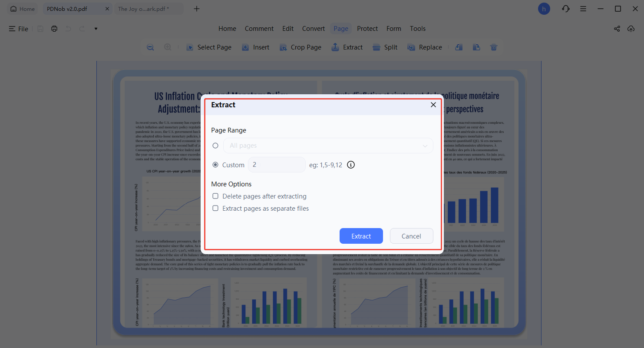Click the zoom out magnifier icon
The width and height of the screenshot is (644, 348).
tap(150, 47)
